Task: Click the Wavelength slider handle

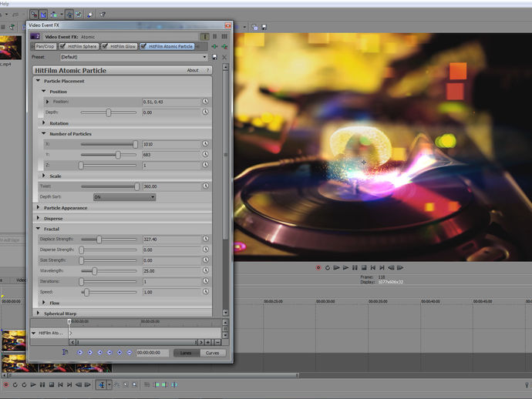Action: (95, 271)
